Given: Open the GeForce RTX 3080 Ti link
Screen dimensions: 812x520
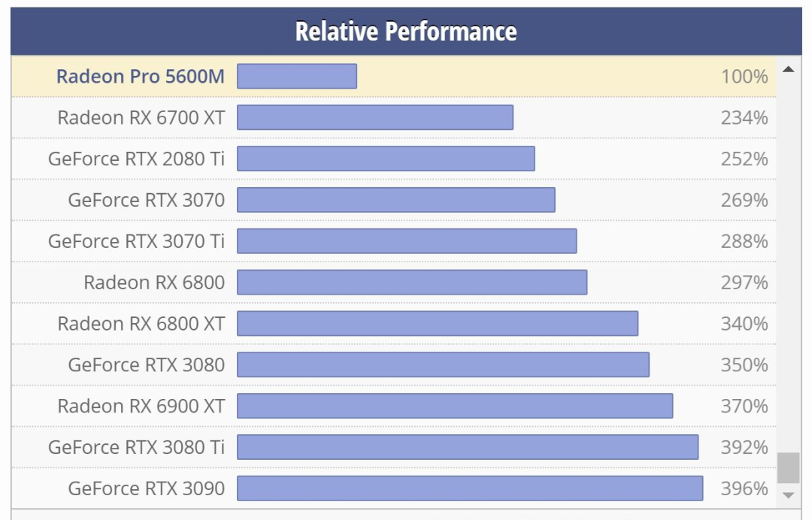Looking at the screenshot, I should [x=136, y=448].
